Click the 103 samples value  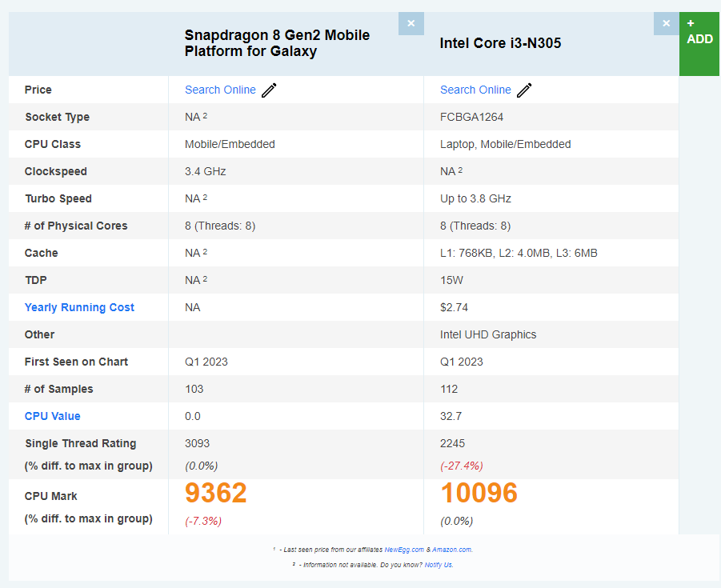coord(194,389)
